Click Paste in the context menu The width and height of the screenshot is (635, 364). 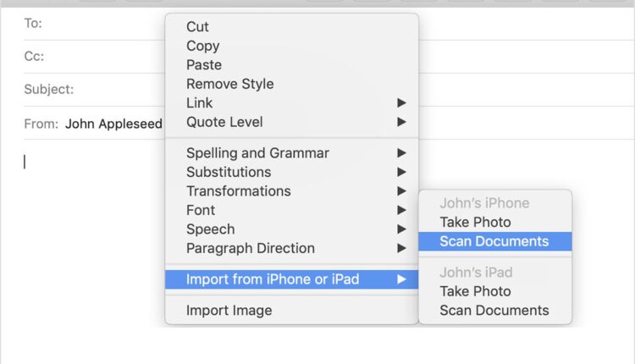[204, 65]
